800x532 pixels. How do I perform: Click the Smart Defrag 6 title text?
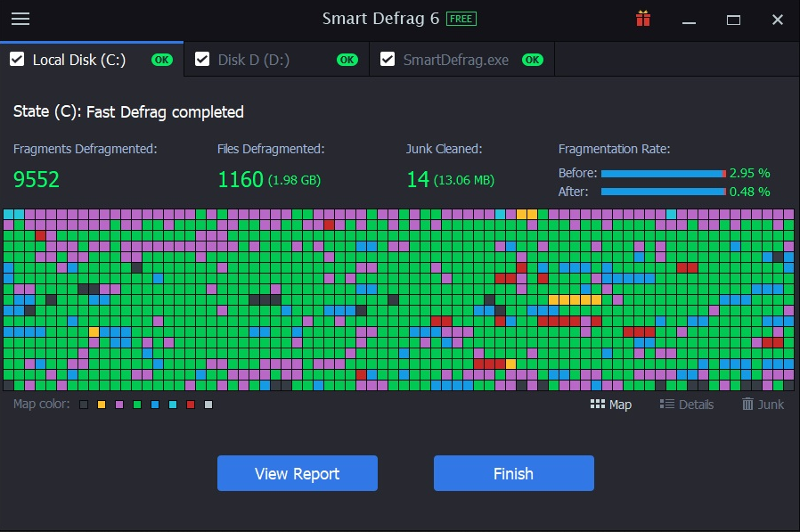point(380,19)
